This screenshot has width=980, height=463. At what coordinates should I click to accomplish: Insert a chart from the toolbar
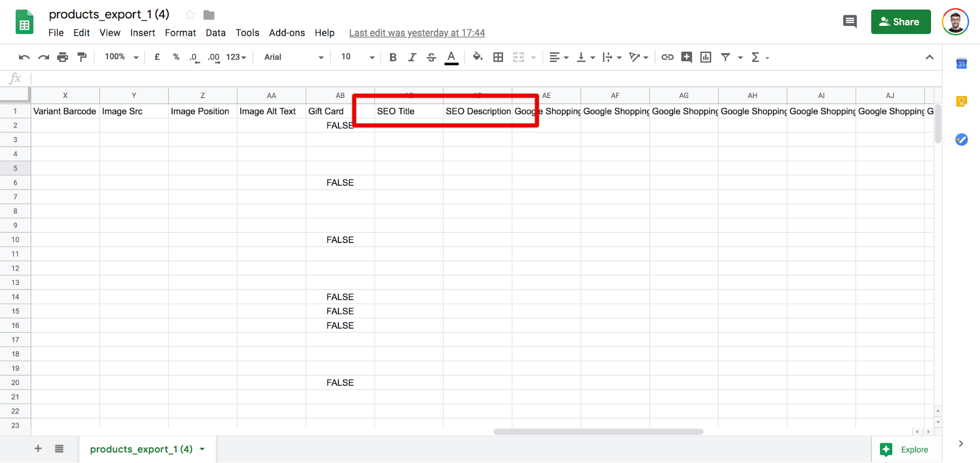[705, 57]
